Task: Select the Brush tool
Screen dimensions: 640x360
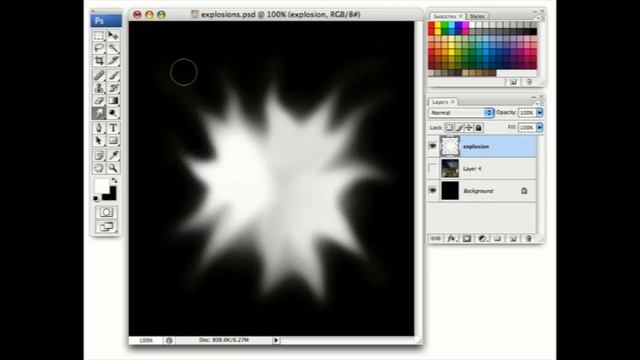Action: pyautogui.click(x=113, y=75)
